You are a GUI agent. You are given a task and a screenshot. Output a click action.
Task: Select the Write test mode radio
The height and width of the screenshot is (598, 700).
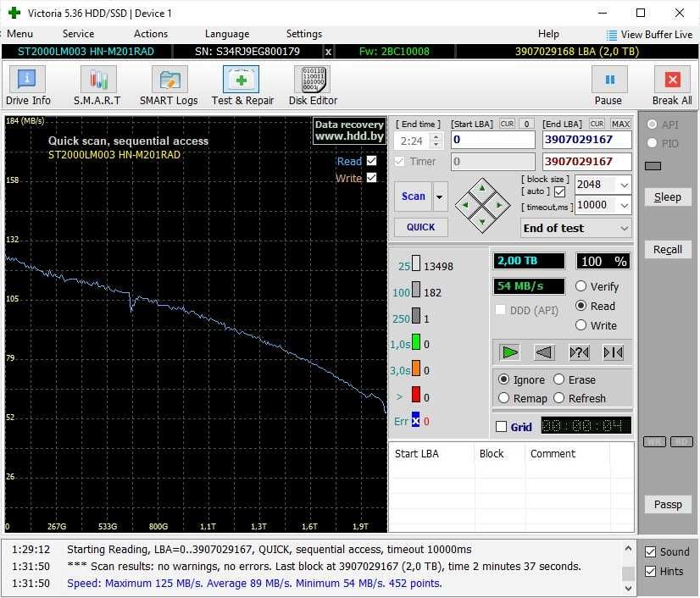(x=581, y=325)
